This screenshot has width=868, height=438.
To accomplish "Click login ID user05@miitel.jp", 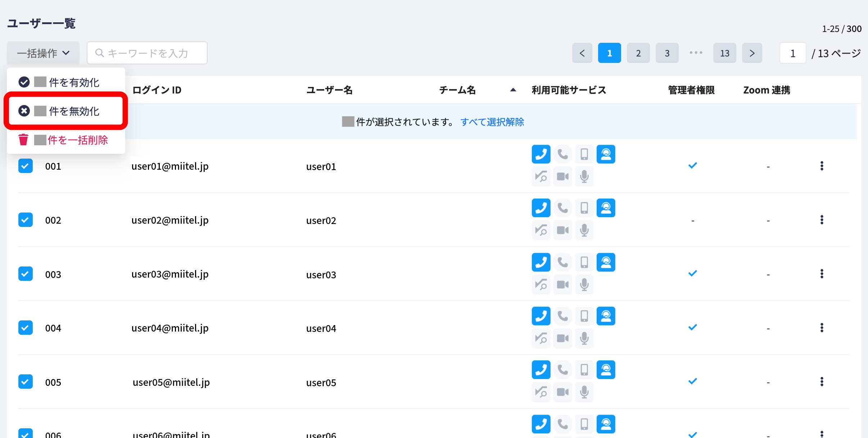I will pyautogui.click(x=171, y=382).
